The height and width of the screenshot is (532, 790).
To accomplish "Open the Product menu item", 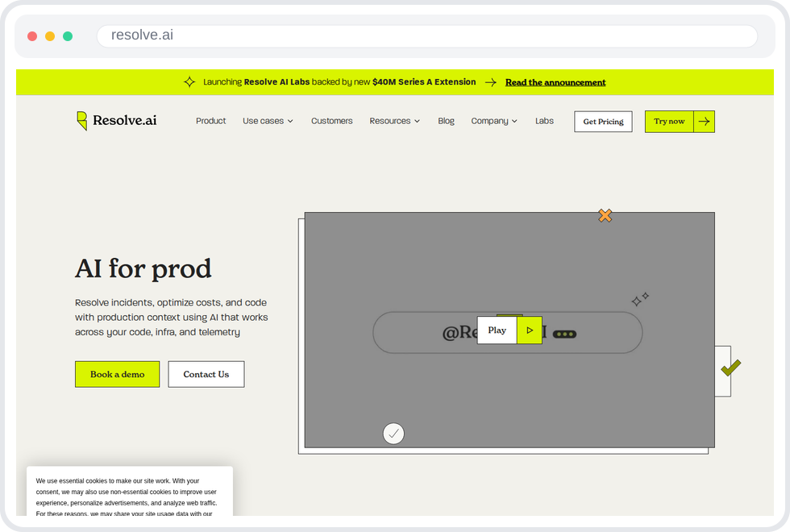I will tap(210, 121).
